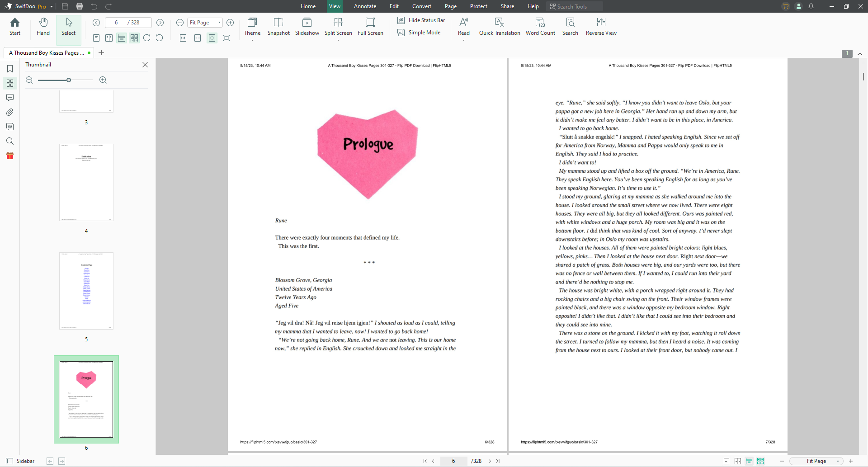The height and width of the screenshot is (467, 868).
Task: Add a new document tab
Action: [x=101, y=52]
